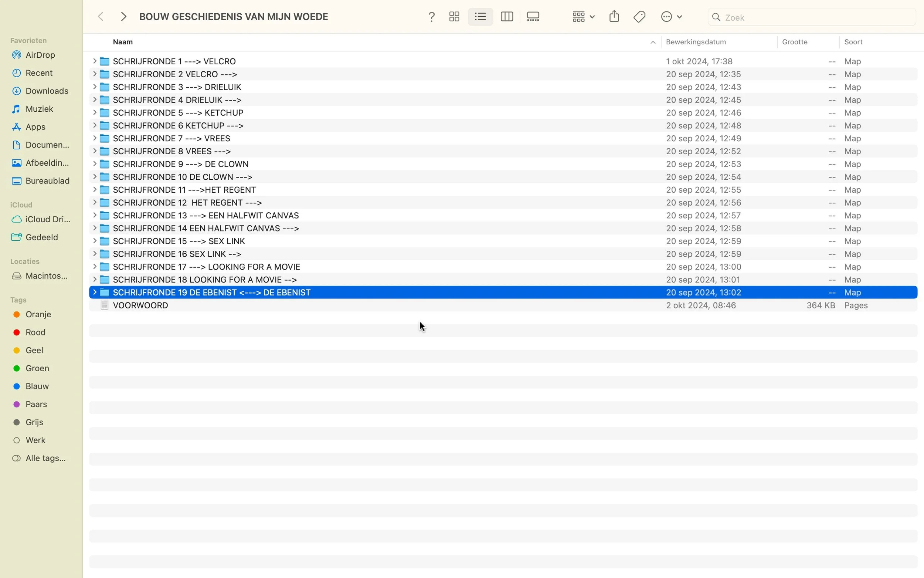Switch to gallery view
This screenshot has width=924, height=578.
[533, 17]
